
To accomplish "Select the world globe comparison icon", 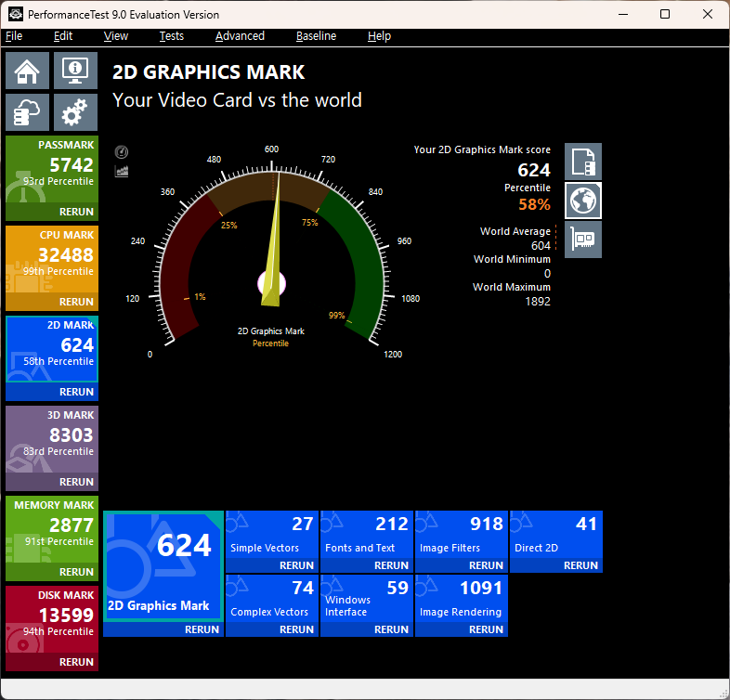I will [583, 201].
